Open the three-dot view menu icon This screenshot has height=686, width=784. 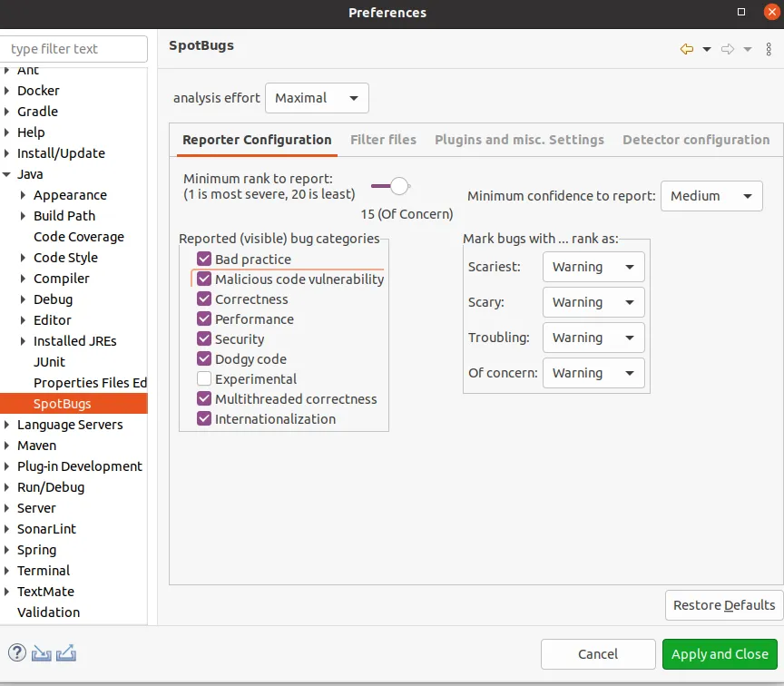coord(769,49)
